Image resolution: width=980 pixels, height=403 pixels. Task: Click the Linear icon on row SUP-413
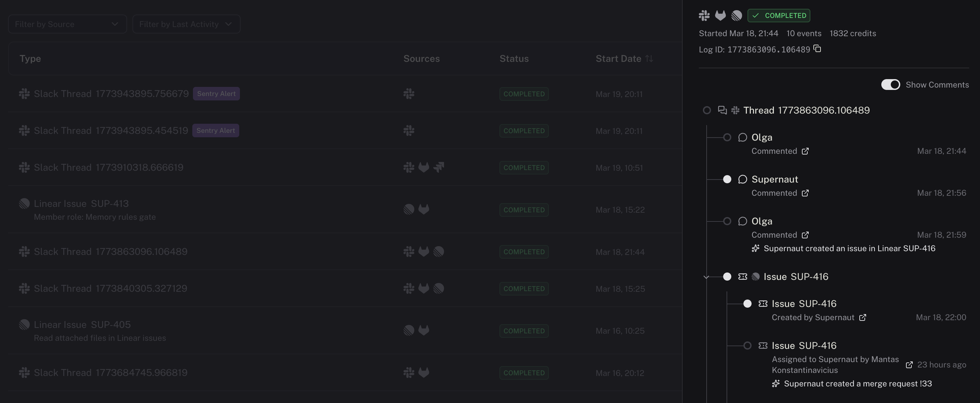(409, 209)
